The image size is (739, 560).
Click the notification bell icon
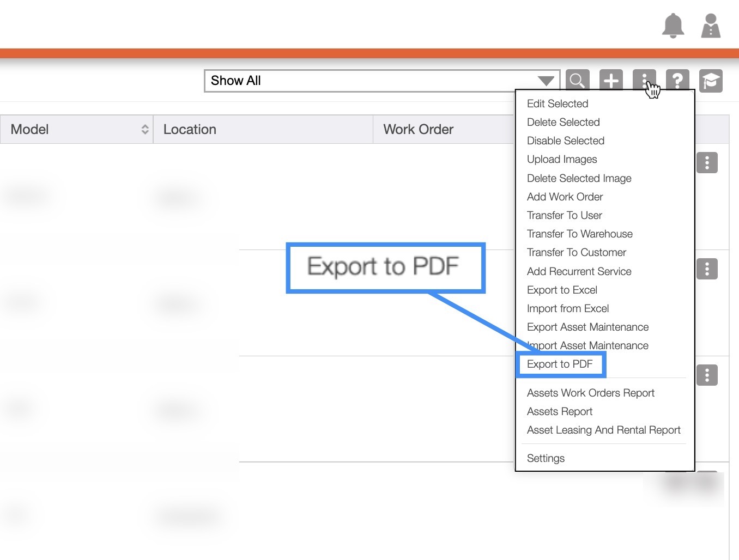[x=673, y=26]
